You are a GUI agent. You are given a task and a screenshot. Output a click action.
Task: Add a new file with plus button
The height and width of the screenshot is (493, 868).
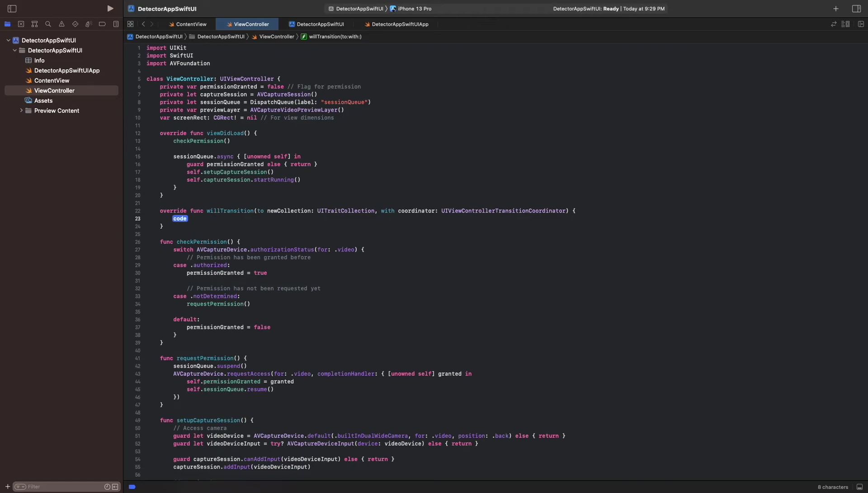[x=7, y=487]
